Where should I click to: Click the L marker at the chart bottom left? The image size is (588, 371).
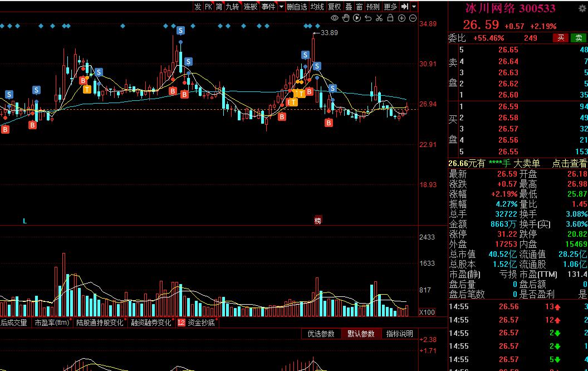point(24,221)
